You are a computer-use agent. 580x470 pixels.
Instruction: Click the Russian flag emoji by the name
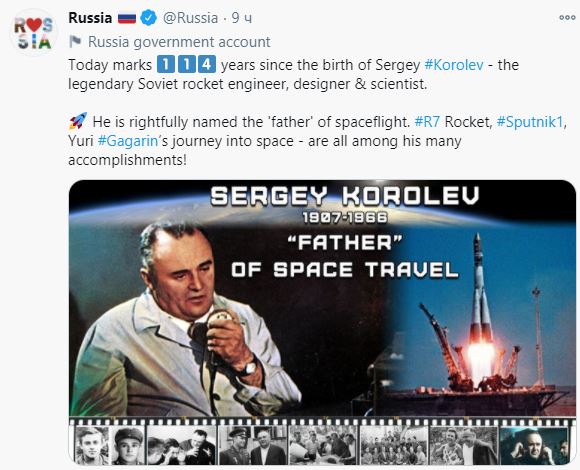coord(127,18)
